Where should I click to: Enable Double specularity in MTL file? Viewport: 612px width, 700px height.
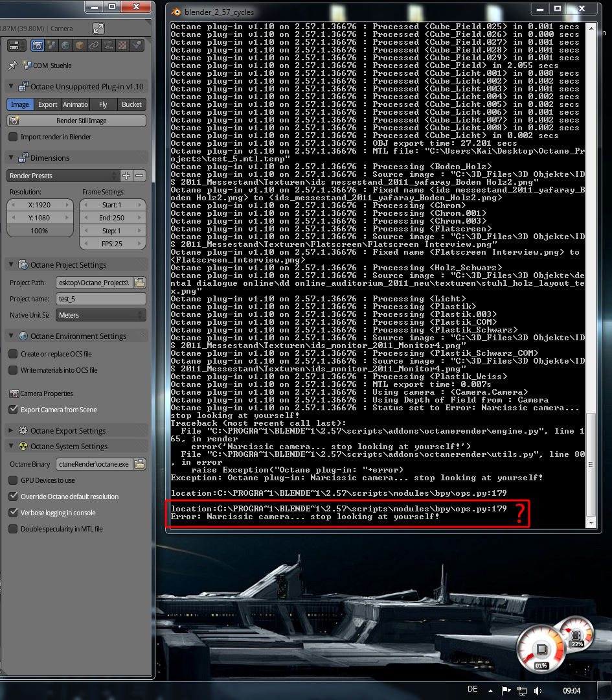coord(14,529)
